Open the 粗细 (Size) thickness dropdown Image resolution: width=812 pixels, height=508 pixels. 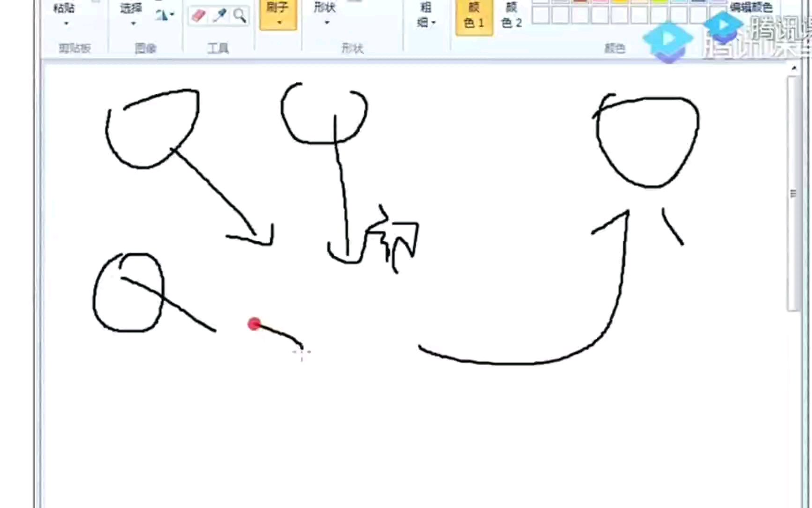tap(426, 15)
